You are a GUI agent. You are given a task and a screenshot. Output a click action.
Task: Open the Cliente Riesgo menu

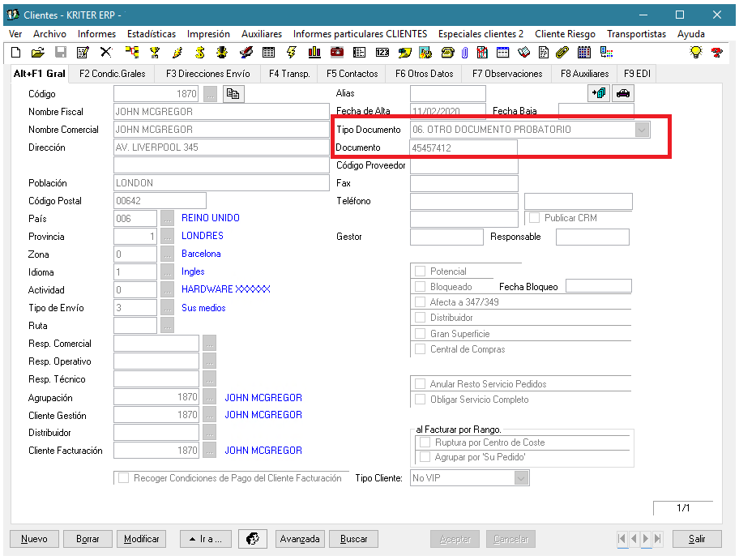point(565,34)
